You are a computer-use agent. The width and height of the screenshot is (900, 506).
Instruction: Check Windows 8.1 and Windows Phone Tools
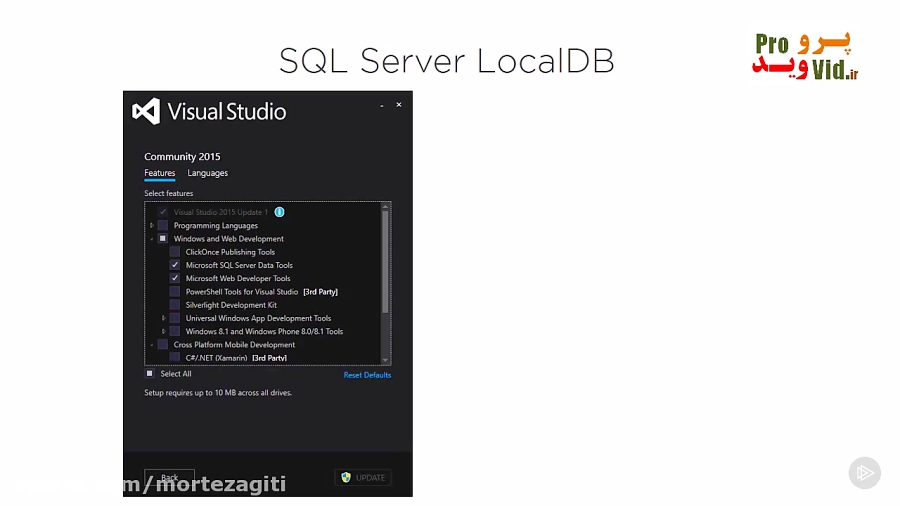pyautogui.click(x=175, y=331)
